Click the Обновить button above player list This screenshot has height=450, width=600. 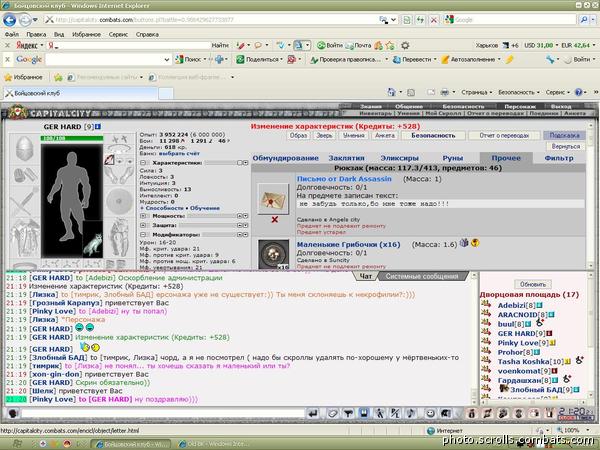533,284
